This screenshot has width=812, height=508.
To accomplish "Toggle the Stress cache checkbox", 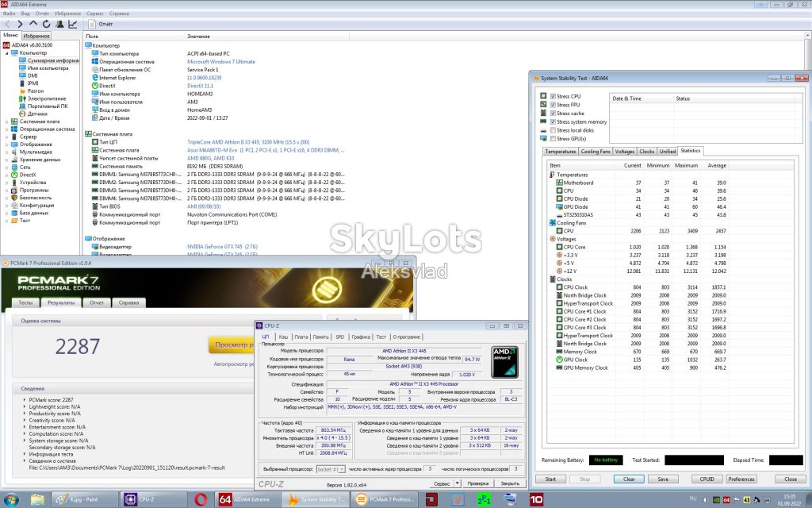I will 553,113.
